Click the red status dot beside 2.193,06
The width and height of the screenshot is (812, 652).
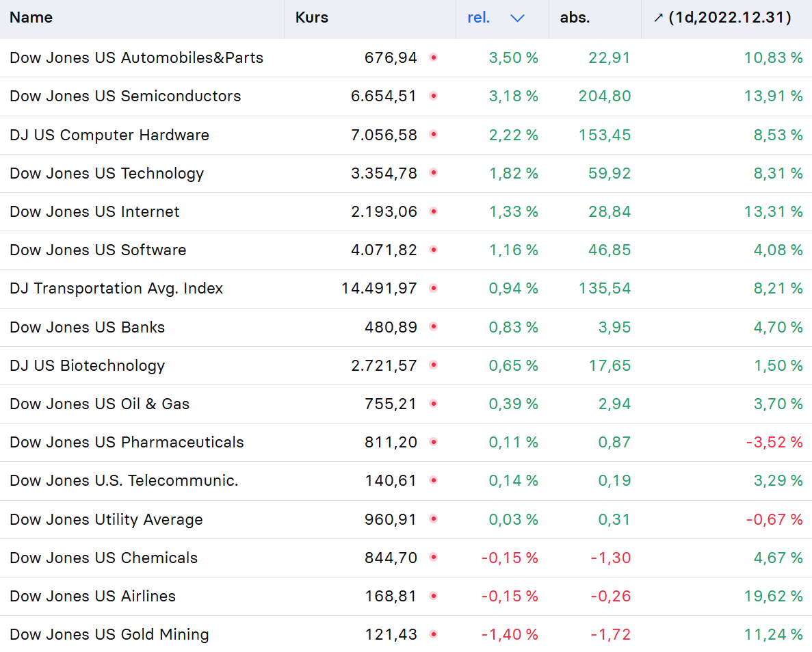tap(434, 211)
